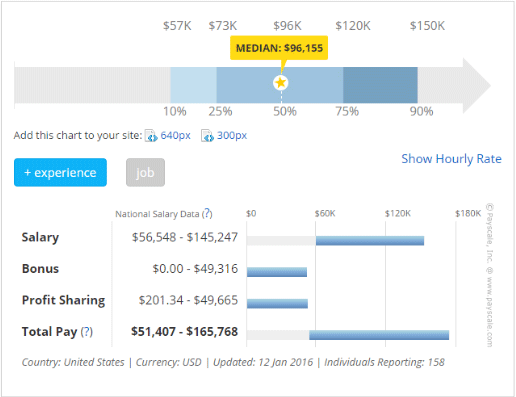The height and width of the screenshot is (397, 516).
Task: Click 'Country: United States' footer text
Action: pyautogui.click(x=73, y=362)
